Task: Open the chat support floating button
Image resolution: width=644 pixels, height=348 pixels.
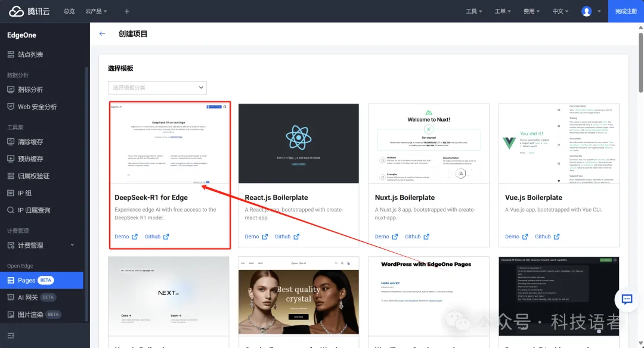Action: coord(627,299)
